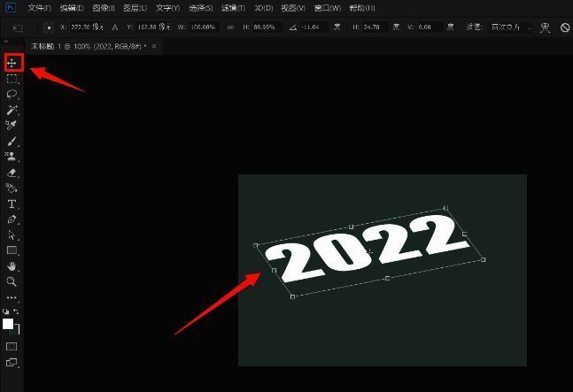The image size is (573, 392).
Task: Open the 视图(V) menu
Action: coord(293,8)
